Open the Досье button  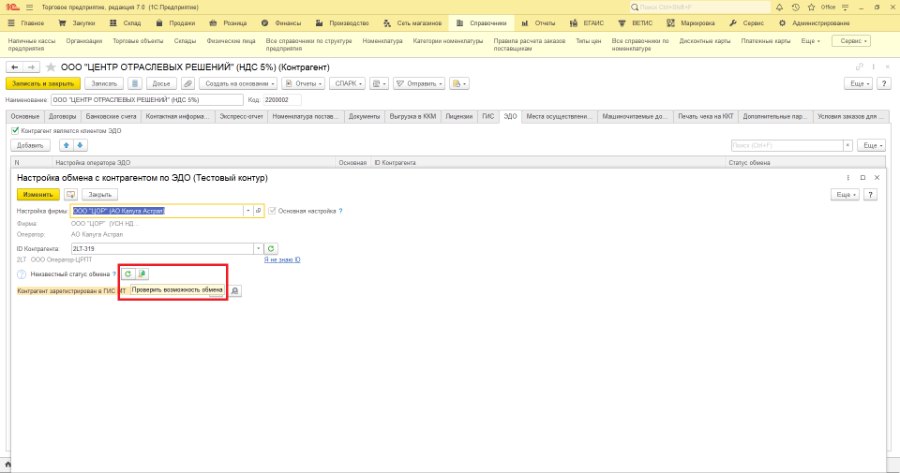(x=161, y=84)
